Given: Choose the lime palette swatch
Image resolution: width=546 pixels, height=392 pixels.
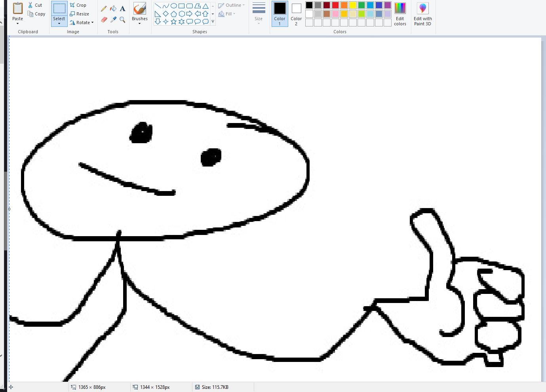Looking at the screenshot, I should 361,14.
